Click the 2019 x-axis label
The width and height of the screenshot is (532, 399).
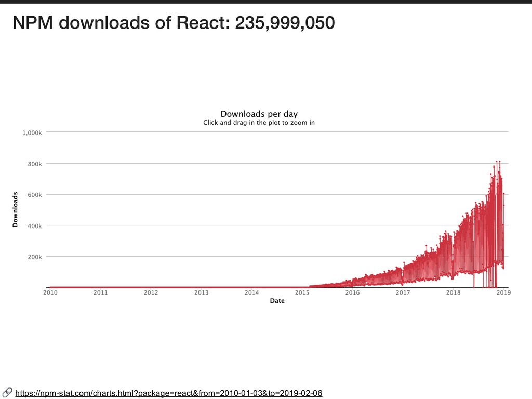click(x=503, y=292)
